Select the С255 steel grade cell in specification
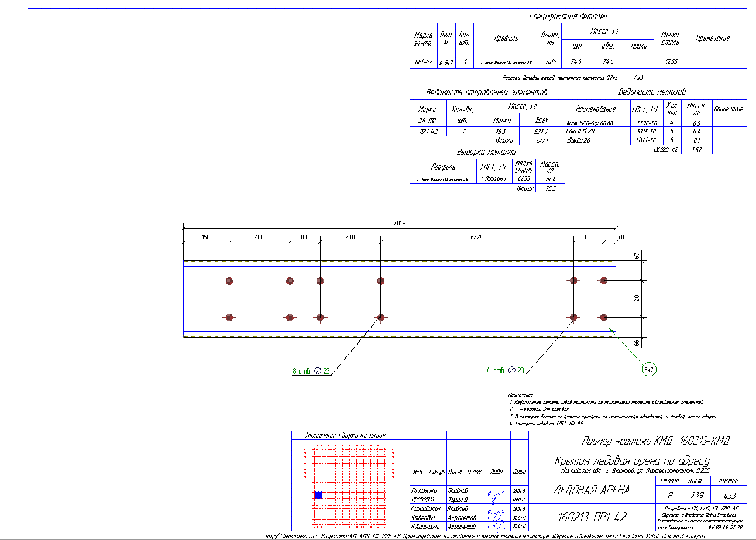Screen dimensions: 756x540 [671, 61]
